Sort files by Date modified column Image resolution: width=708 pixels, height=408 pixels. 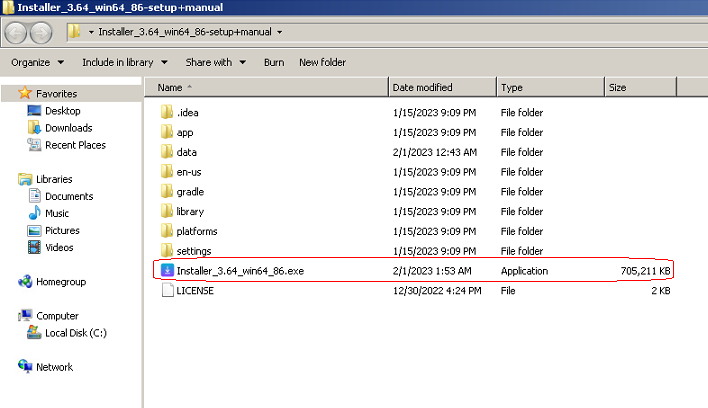[x=422, y=88]
